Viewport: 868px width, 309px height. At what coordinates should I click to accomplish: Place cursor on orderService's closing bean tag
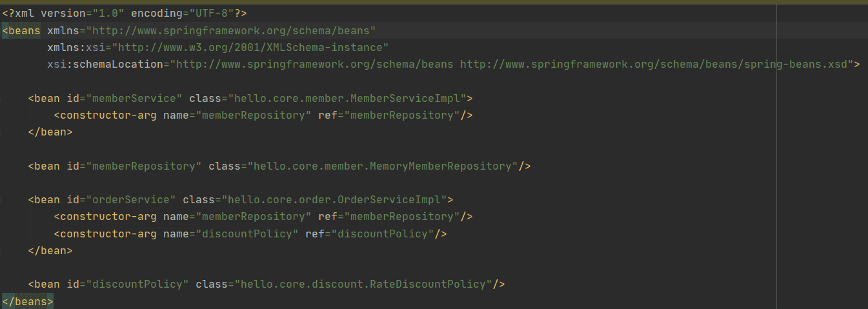tap(50, 250)
